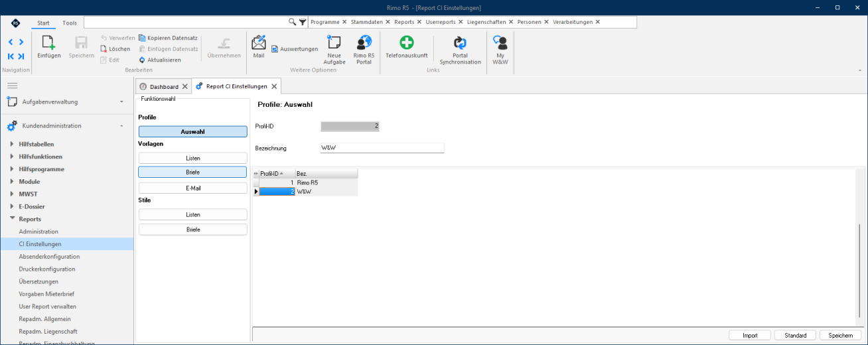Click the Import button

pyautogui.click(x=750, y=335)
